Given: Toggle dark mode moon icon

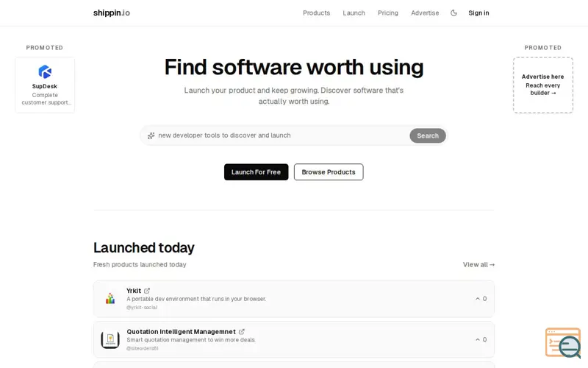Looking at the screenshot, I should pos(453,13).
